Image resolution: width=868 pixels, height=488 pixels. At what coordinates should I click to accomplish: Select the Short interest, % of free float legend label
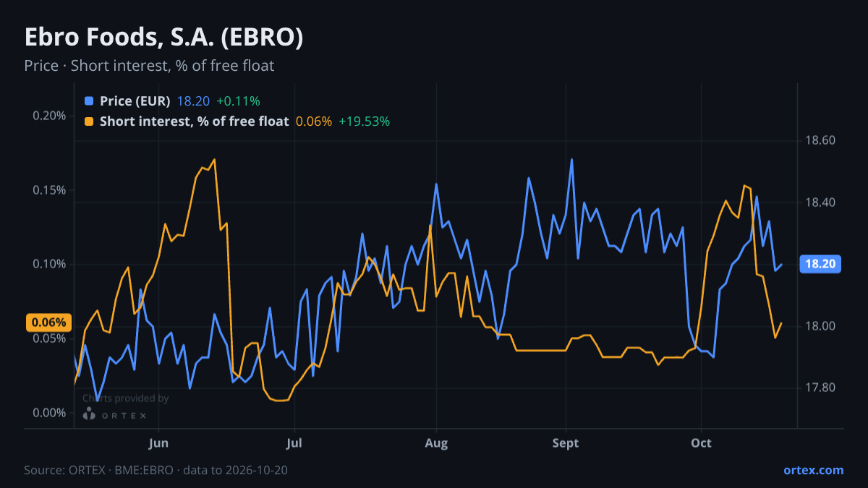pyautogui.click(x=195, y=121)
